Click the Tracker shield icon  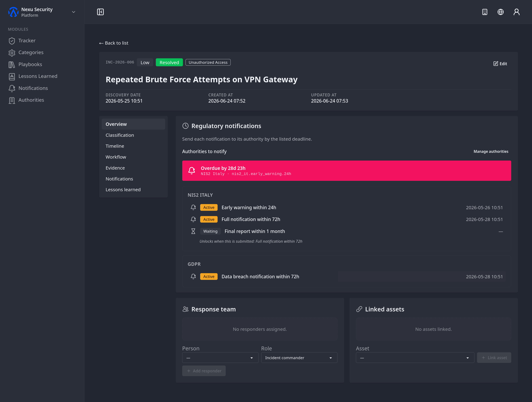[x=12, y=41]
